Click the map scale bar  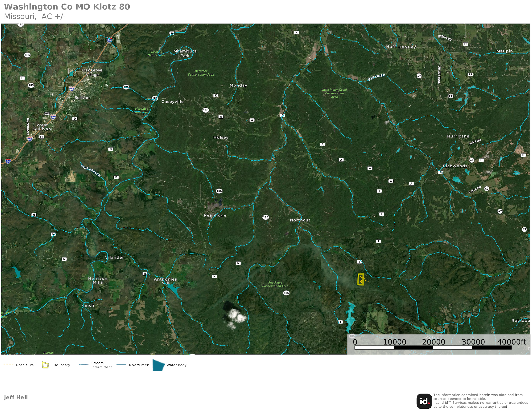[433, 347]
